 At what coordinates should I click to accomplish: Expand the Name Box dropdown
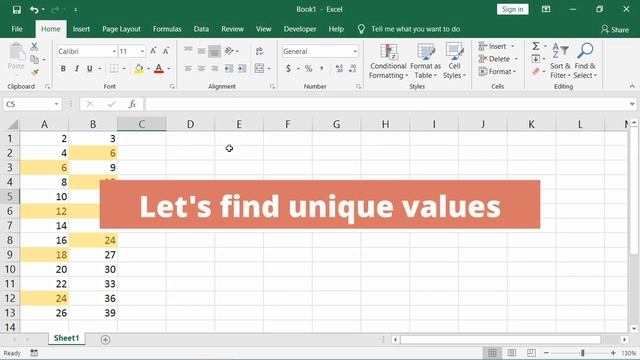56,104
